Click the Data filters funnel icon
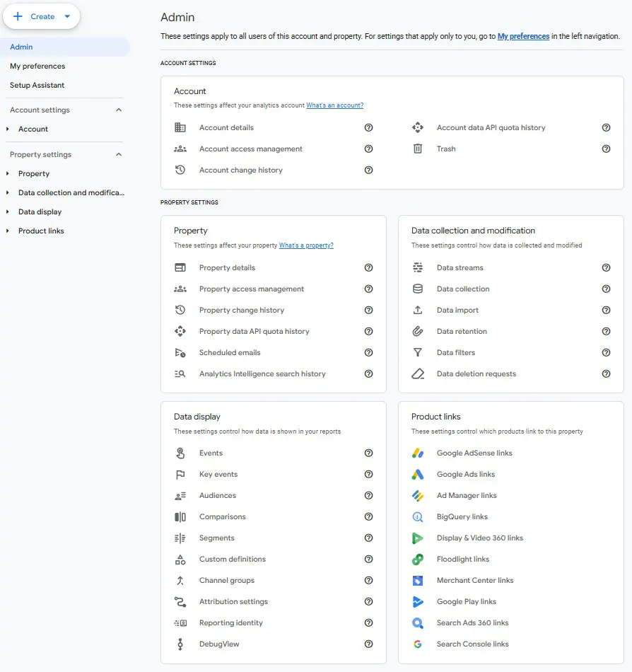 418,353
